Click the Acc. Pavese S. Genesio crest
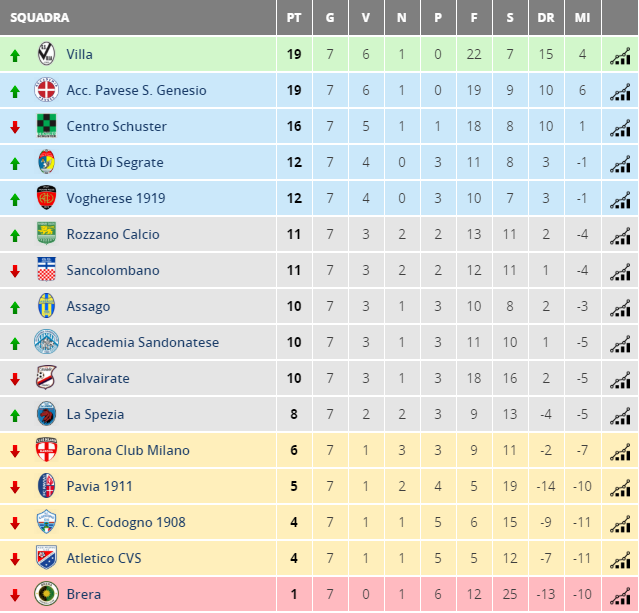The image size is (639, 613). pyautogui.click(x=46, y=90)
